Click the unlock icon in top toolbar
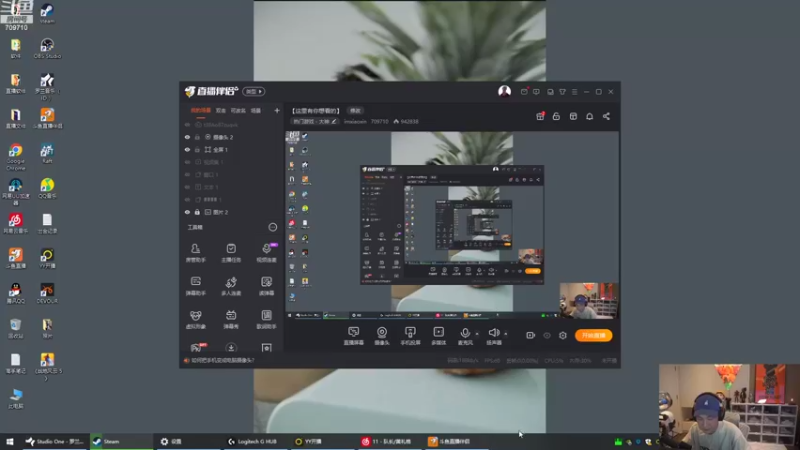 [x=556, y=116]
